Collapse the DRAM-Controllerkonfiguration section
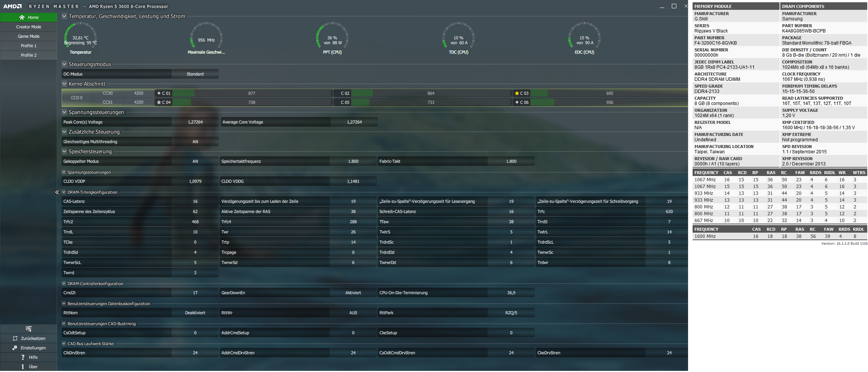 (64, 284)
